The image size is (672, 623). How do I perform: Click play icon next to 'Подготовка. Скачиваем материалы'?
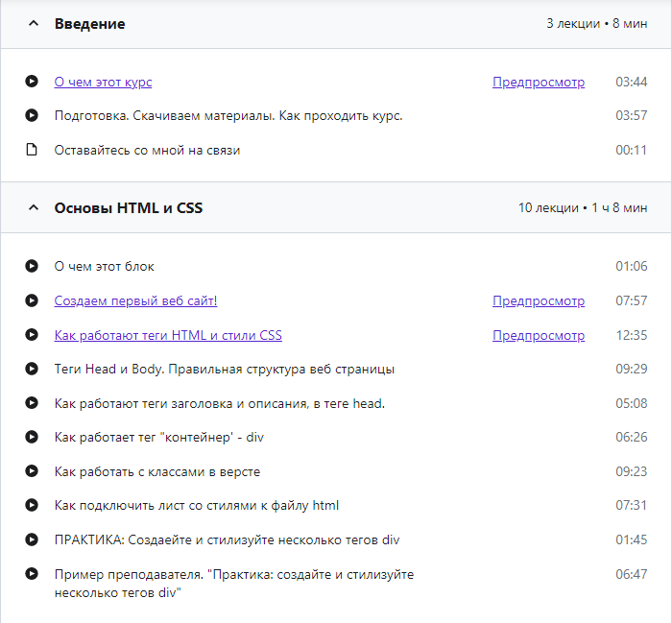(x=32, y=116)
